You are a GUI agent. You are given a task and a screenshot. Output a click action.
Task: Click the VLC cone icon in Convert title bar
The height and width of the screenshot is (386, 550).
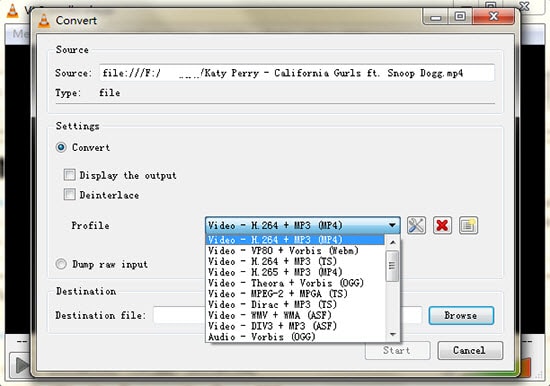tap(44, 21)
